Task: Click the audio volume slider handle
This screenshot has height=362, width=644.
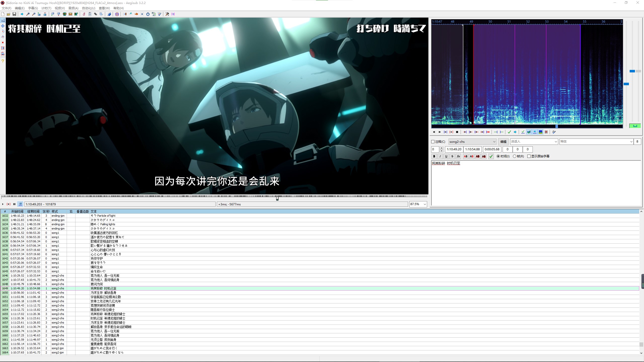Action: click(638, 71)
